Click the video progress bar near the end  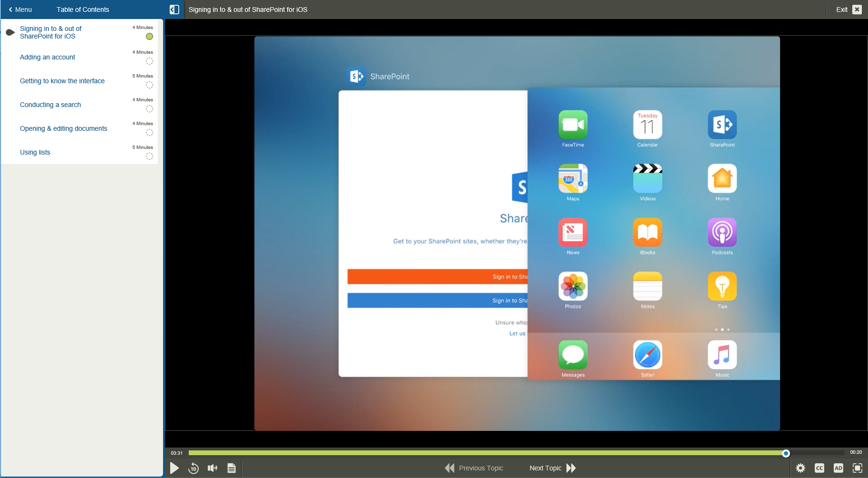(x=787, y=453)
